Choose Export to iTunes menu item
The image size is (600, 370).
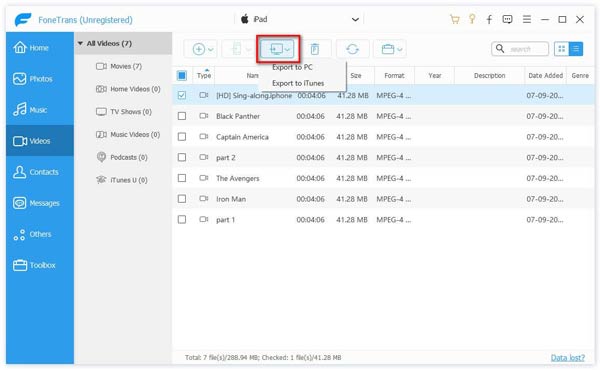[298, 83]
